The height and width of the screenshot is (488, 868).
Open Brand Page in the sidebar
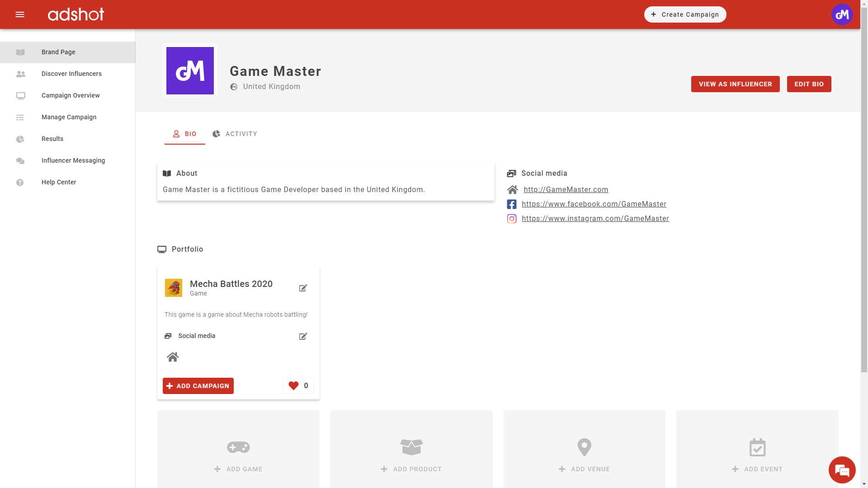pos(68,52)
